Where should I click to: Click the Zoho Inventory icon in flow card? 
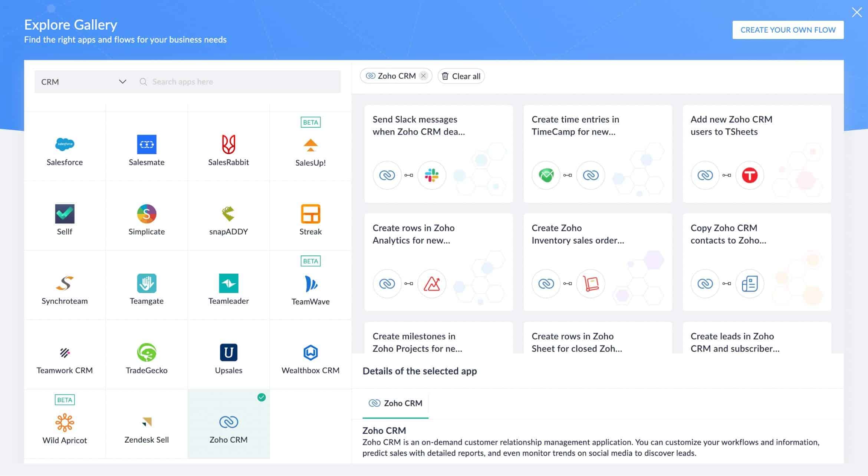tap(591, 284)
